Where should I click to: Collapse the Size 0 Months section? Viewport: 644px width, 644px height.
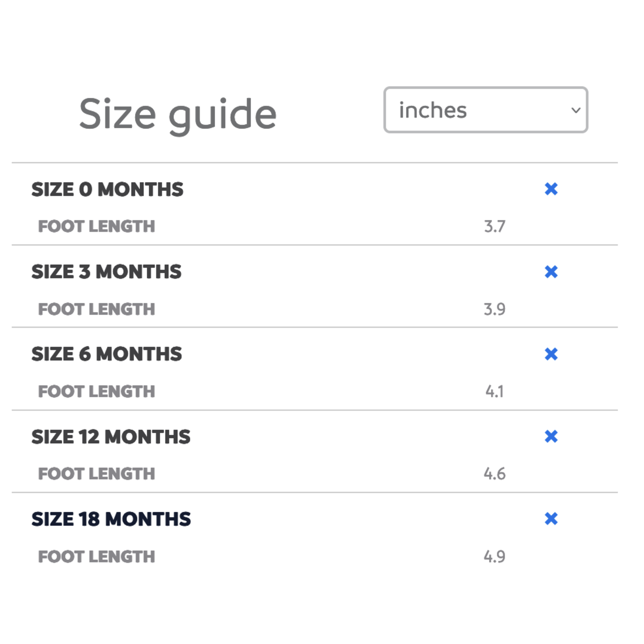coord(551,189)
